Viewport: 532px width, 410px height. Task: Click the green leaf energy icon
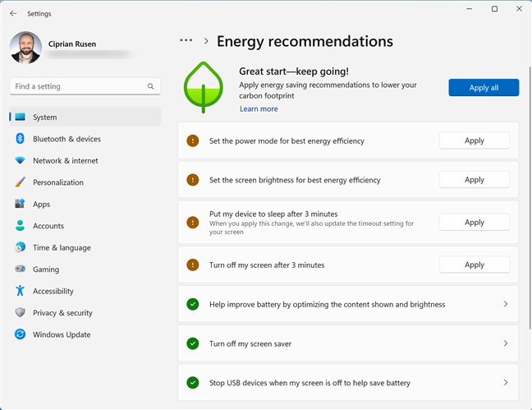[x=204, y=87]
